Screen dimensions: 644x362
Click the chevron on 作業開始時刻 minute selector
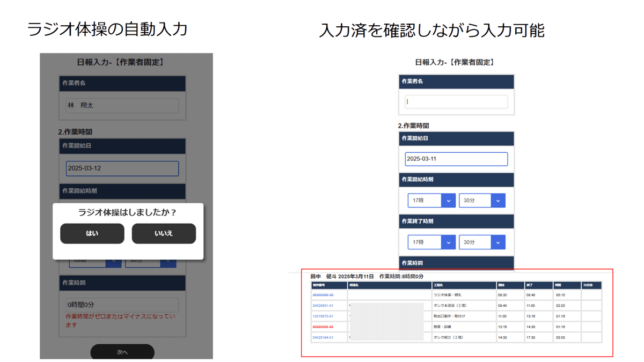click(x=497, y=201)
